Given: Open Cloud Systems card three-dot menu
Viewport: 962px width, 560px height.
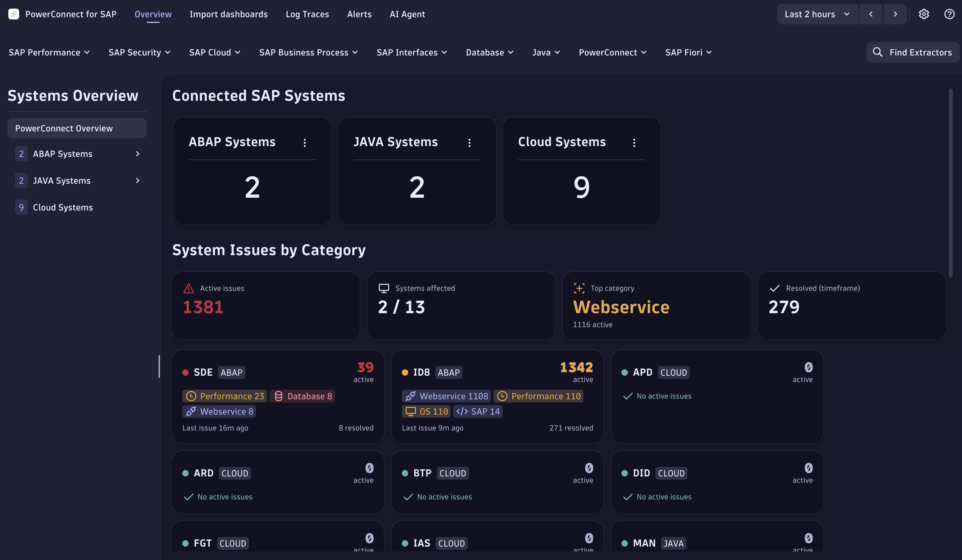Looking at the screenshot, I should pos(634,143).
